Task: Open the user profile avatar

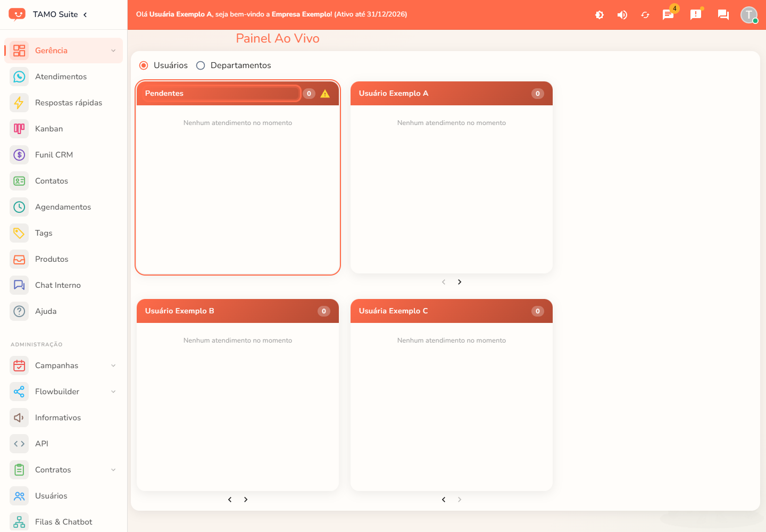Action: click(x=749, y=14)
